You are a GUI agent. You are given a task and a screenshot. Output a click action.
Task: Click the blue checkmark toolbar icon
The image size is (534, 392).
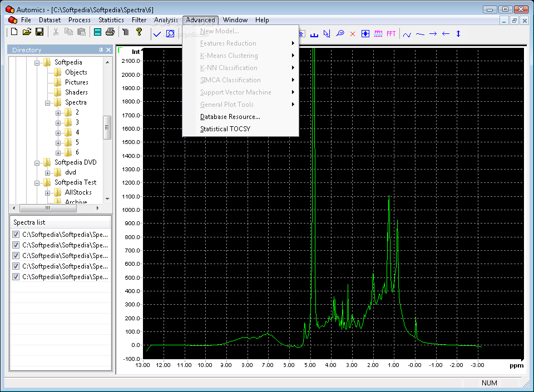click(157, 34)
